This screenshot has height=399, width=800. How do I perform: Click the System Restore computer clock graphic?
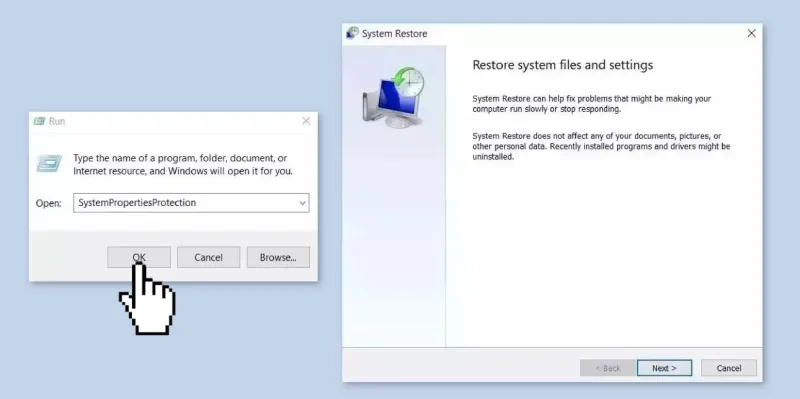(393, 97)
